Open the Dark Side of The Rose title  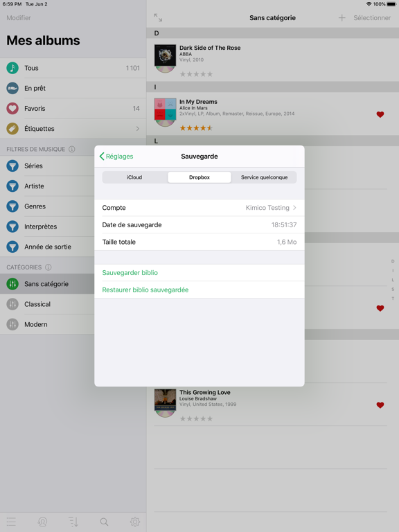pos(210,48)
